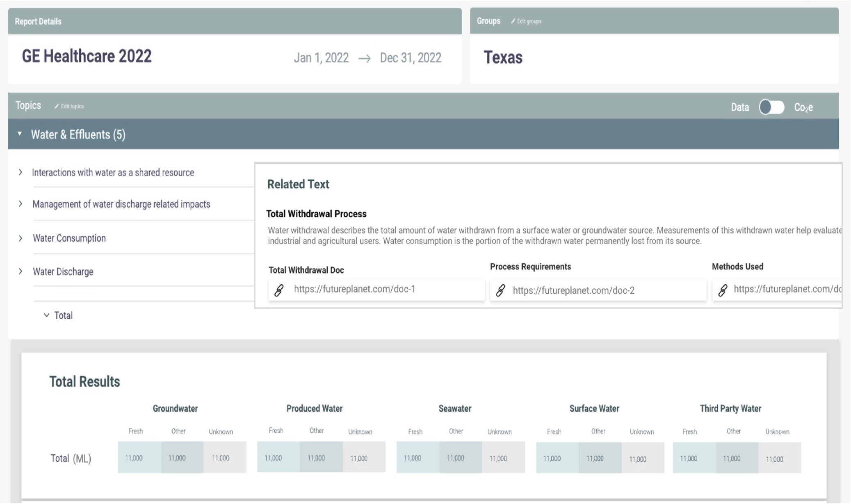Click the Texas group name
Viewport: 851px width, 504px height.
pyautogui.click(x=503, y=57)
